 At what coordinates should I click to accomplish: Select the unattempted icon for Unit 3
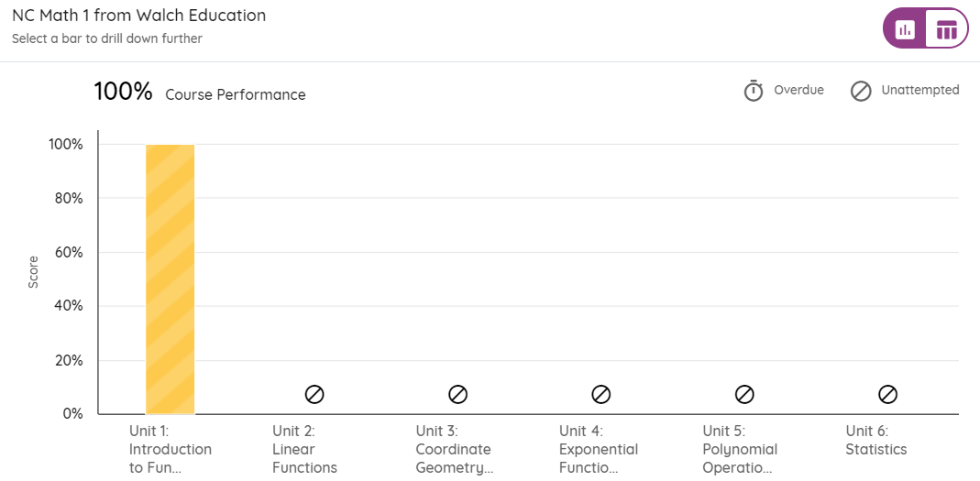[458, 394]
